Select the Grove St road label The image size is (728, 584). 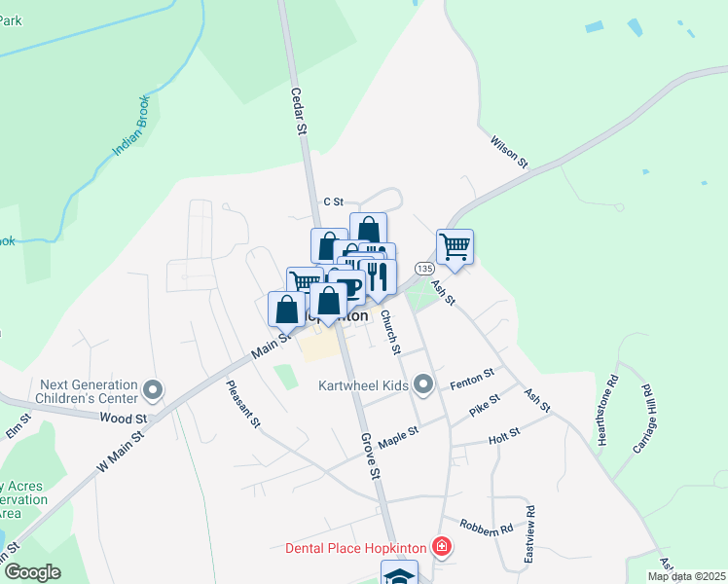click(371, 456)
